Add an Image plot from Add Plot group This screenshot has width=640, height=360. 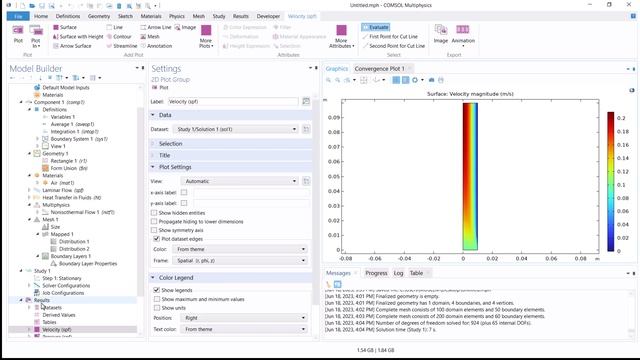coord(185,27)
